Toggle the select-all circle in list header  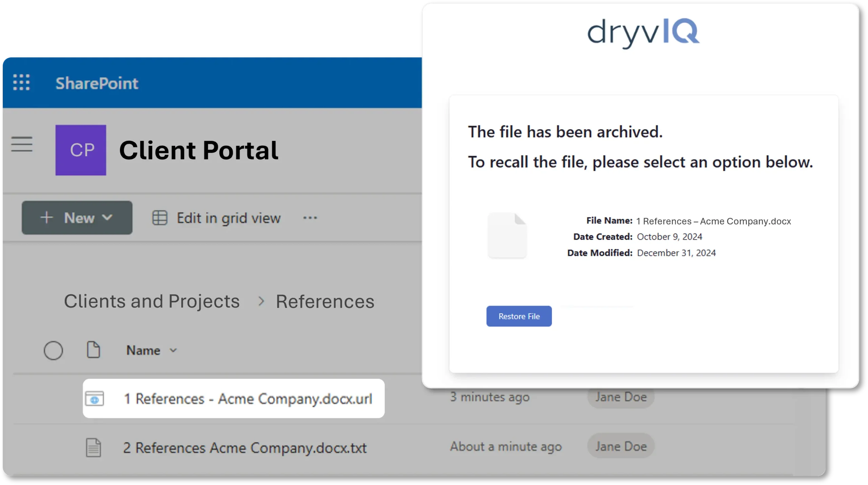[x=53, y=350]
